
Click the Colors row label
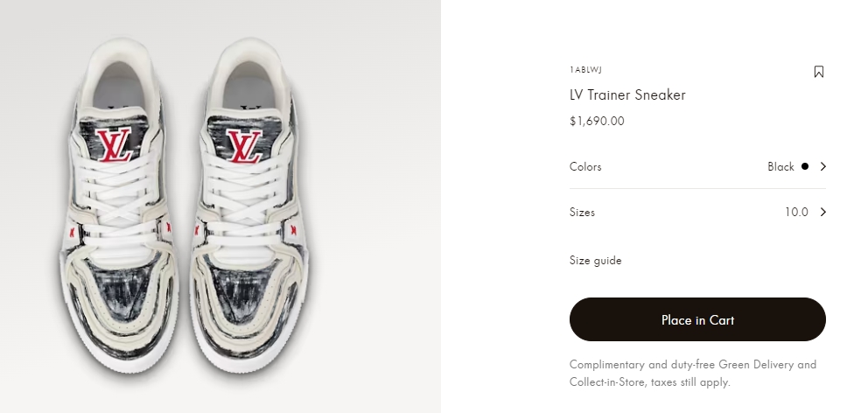tap(585, 166)
